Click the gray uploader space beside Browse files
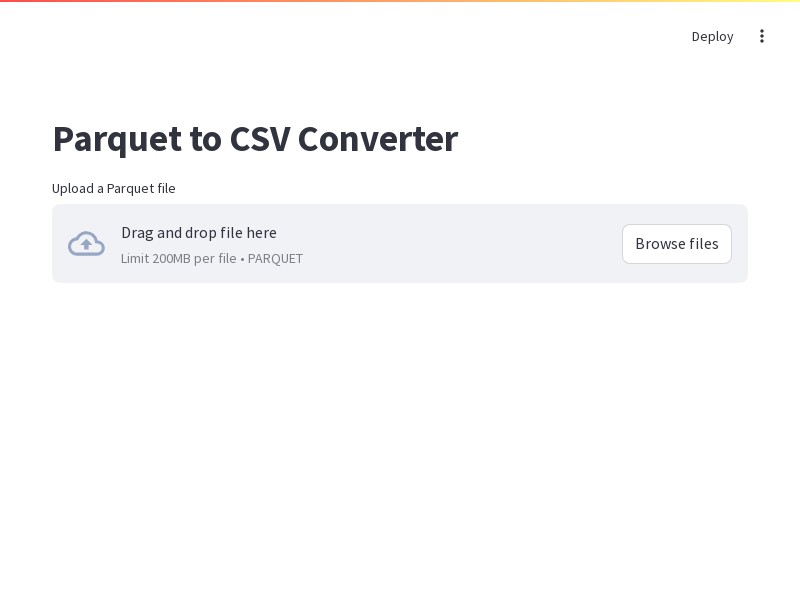Viewport: 800px width, 600px height. coord(459,244)
